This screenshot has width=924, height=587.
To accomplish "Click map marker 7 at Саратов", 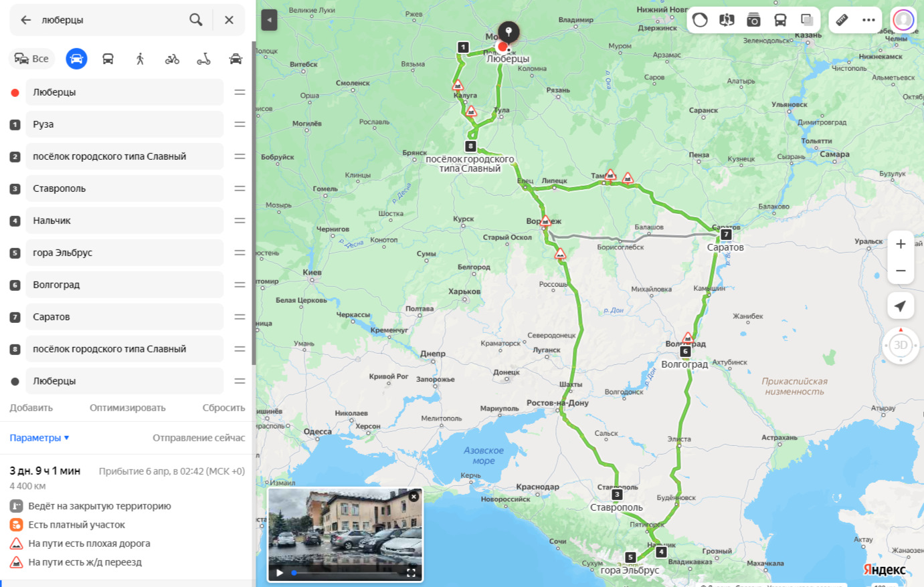I will (726, 234).
